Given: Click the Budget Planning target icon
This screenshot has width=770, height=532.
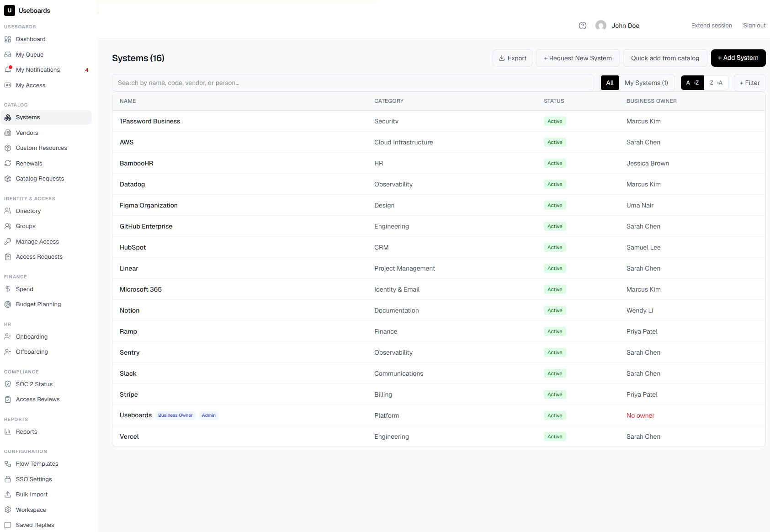Looking at the screenshot, I should click(x=8, y=304).
